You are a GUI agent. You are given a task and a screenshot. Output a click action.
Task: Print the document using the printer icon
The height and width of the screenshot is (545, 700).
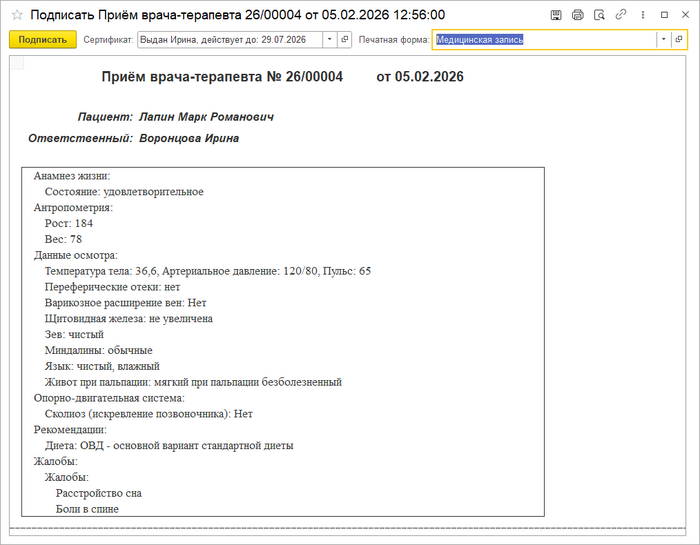tap(578, 15)
